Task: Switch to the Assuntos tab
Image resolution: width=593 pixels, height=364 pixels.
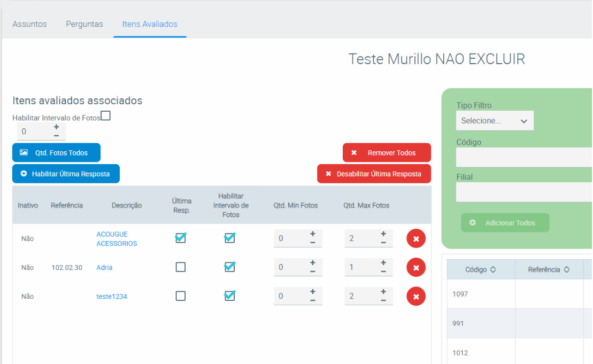Action: tap(29, 24)
